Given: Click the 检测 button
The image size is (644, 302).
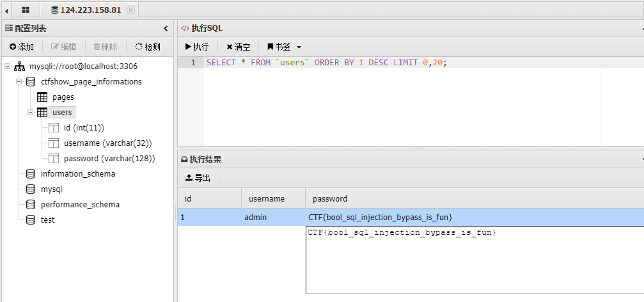Looking at the screenshot, I should pyautogui.click(x=148, y=47).
